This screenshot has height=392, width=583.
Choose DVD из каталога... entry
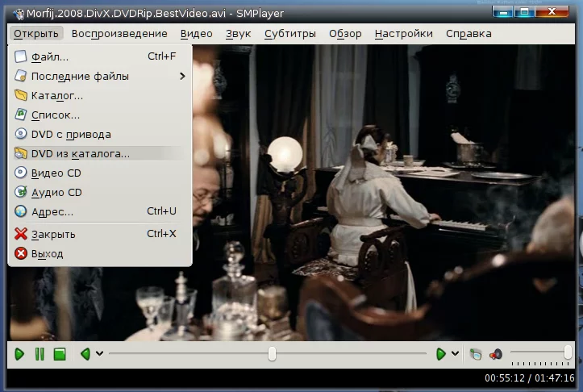tap(100, 153)
